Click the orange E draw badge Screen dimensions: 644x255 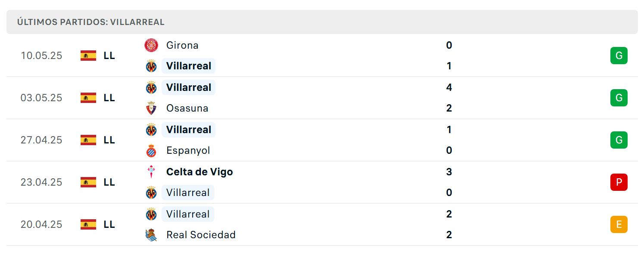coord(619,224)
